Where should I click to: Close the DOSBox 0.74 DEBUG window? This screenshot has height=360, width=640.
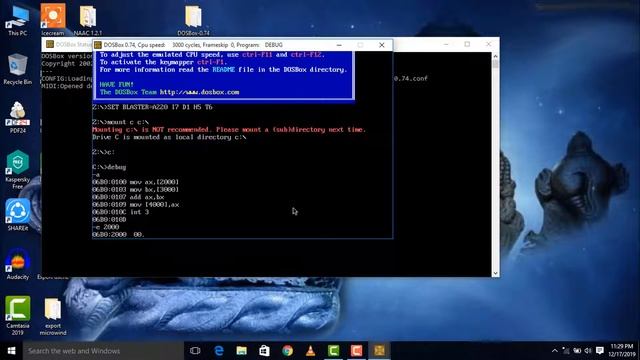[x=382, y=45]
